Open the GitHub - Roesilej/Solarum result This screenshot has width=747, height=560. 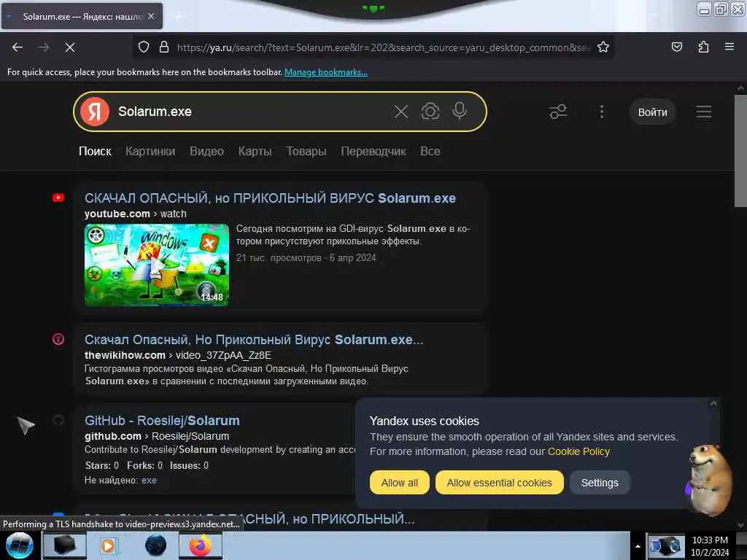[x=162, y=421]
